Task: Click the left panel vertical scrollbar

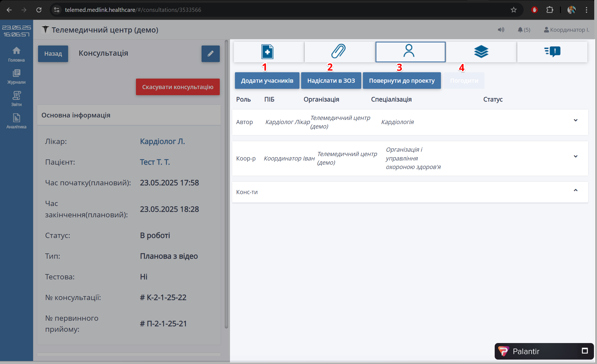Action: tap(226, 184)
